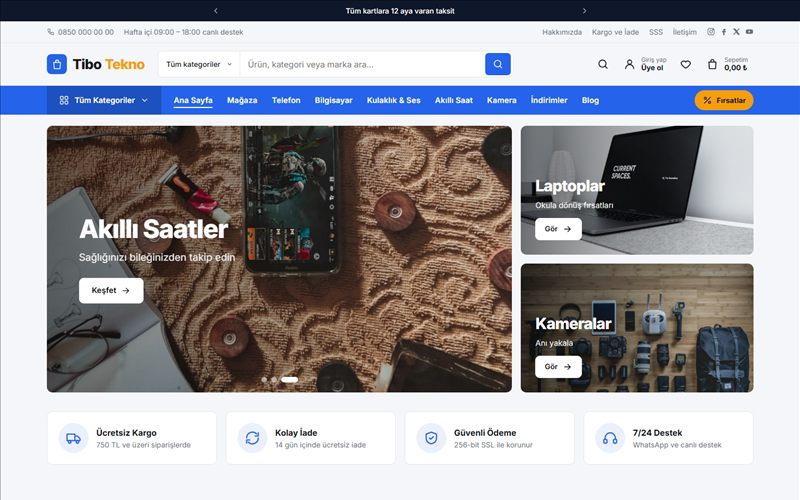Click the Kolay İade title text
Screen dimensions: 800x500
point(296,433)
